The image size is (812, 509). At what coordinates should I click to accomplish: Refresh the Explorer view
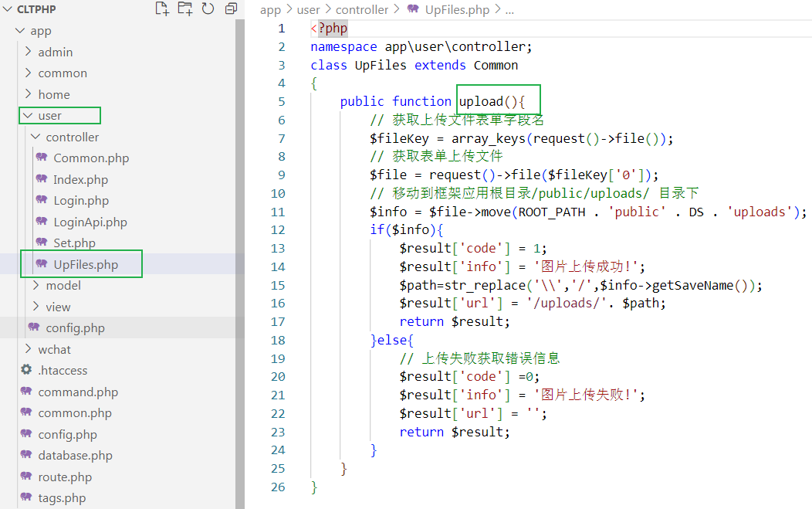[207, 8]
